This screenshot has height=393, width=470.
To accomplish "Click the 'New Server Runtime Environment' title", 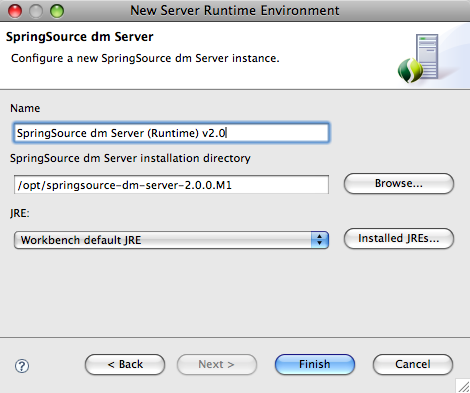I will (235, 11).
